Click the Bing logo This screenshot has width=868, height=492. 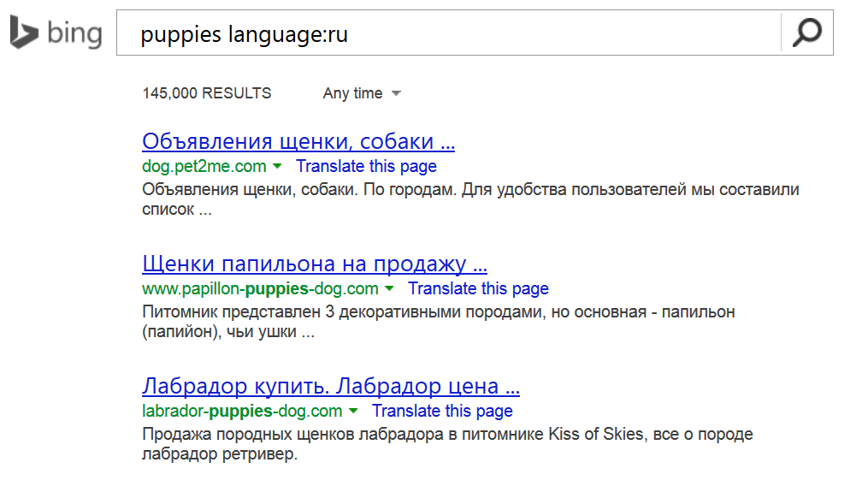[56, 33]
